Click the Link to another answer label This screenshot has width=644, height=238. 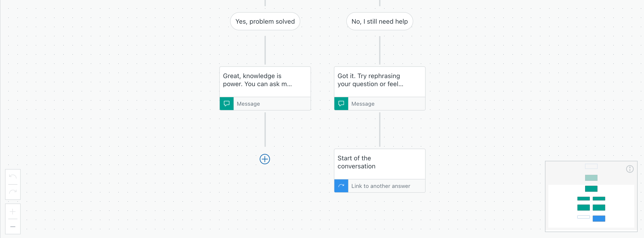coord(380,186)
